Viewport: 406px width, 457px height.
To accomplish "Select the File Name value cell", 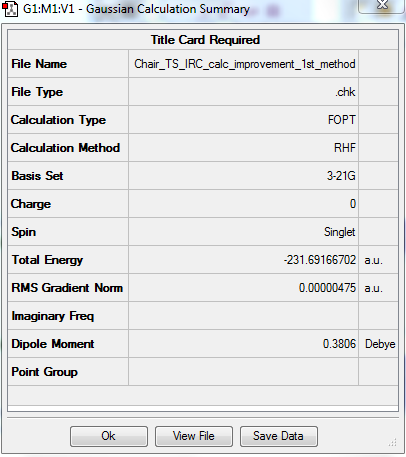I will 244,64.
